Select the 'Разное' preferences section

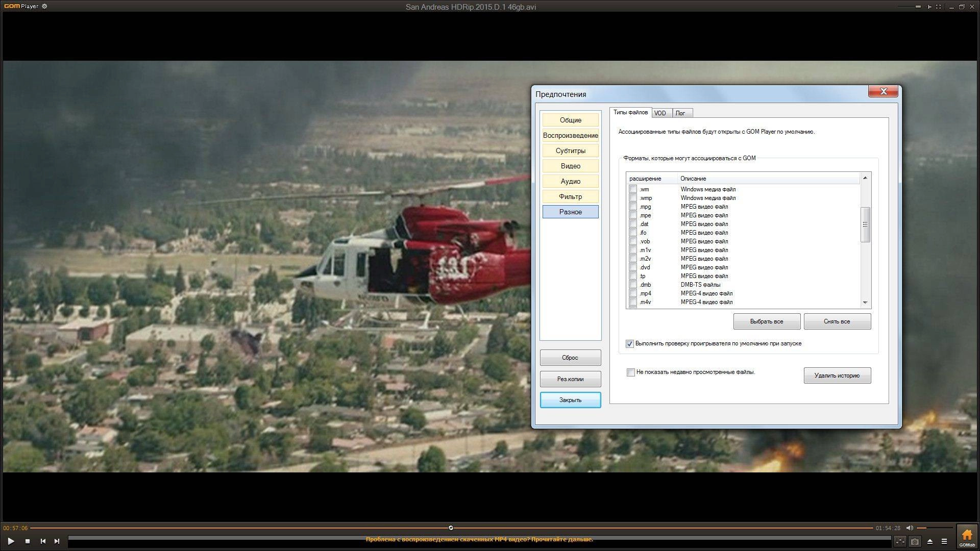[571, 212]
